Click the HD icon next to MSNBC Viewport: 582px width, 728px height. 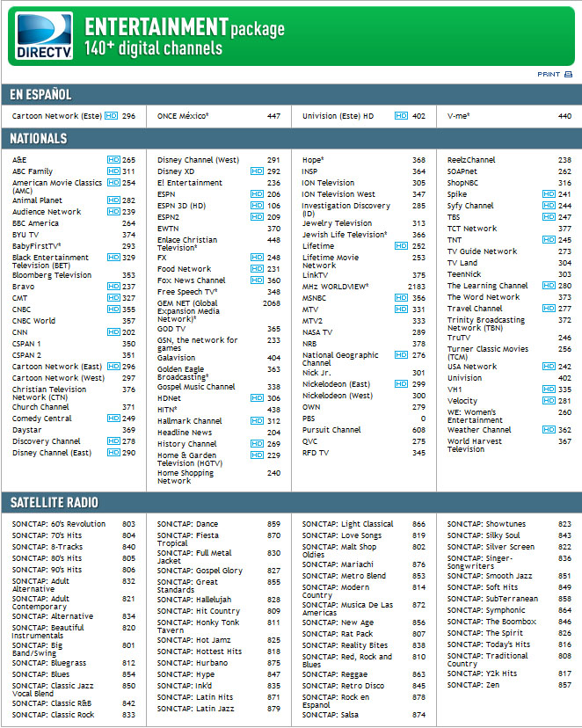pos(402,298)
